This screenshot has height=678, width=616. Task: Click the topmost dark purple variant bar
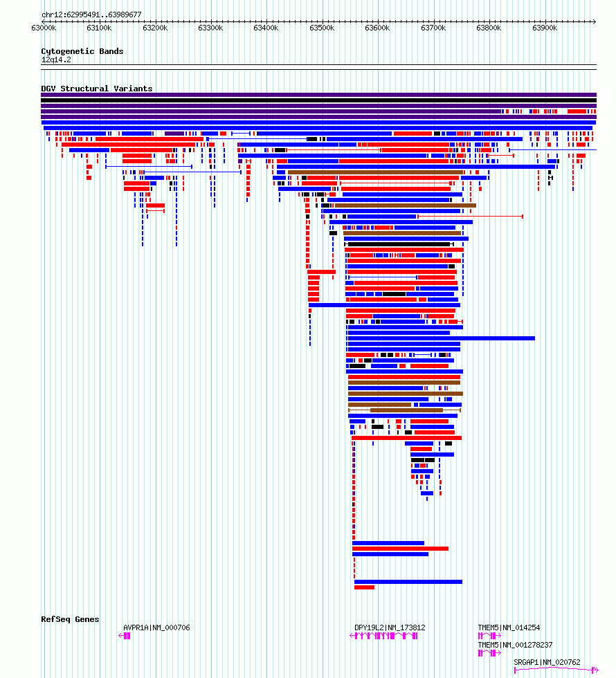(319, 95)
